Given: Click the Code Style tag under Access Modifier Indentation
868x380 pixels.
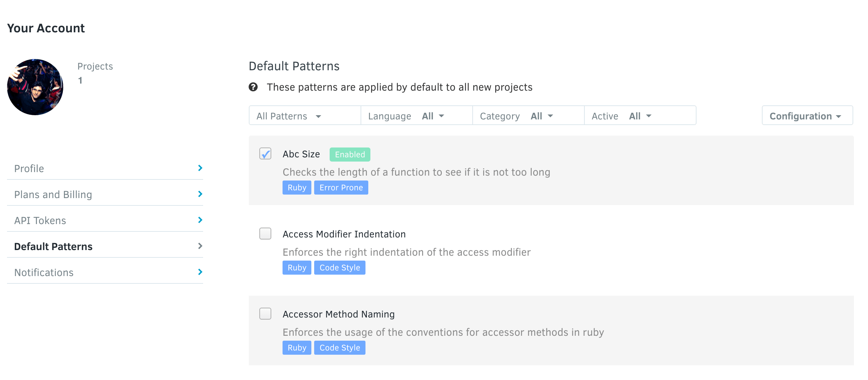Looking at the screenshot, I should point(339,267).
